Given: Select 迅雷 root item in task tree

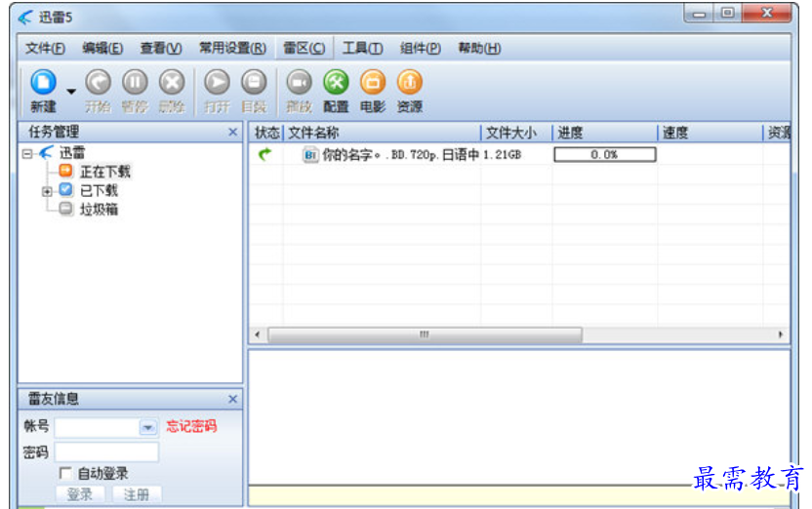Looking at the screenshot, I should 72,152.
